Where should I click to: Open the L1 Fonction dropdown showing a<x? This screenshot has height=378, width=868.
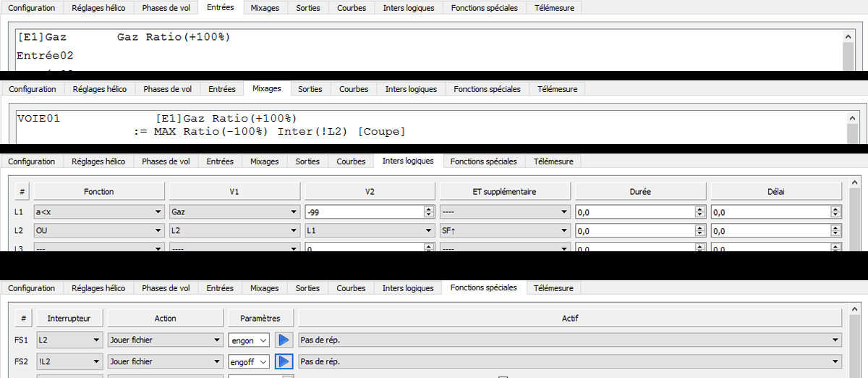[98, 212]
